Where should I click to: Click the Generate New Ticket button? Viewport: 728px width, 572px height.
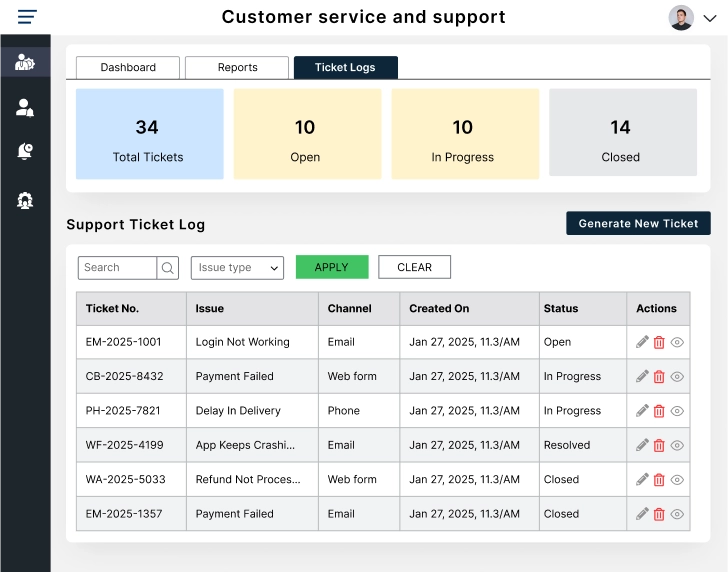click(x=638, y=223)
